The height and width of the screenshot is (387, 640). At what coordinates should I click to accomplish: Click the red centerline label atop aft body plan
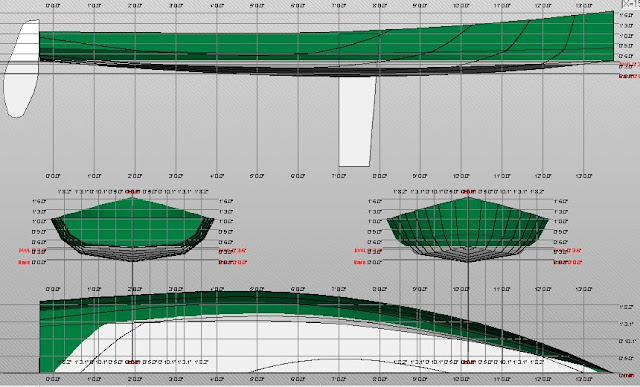(x=133, y=191)
